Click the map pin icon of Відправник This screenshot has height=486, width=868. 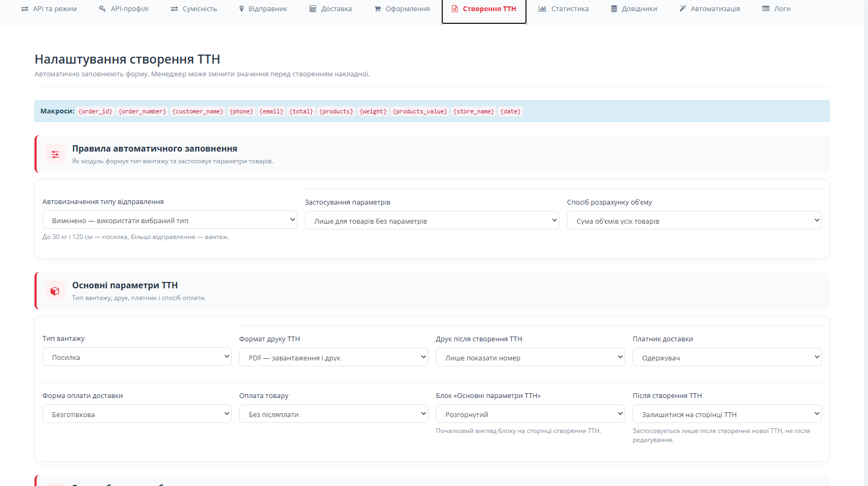(x=242, y=9)
